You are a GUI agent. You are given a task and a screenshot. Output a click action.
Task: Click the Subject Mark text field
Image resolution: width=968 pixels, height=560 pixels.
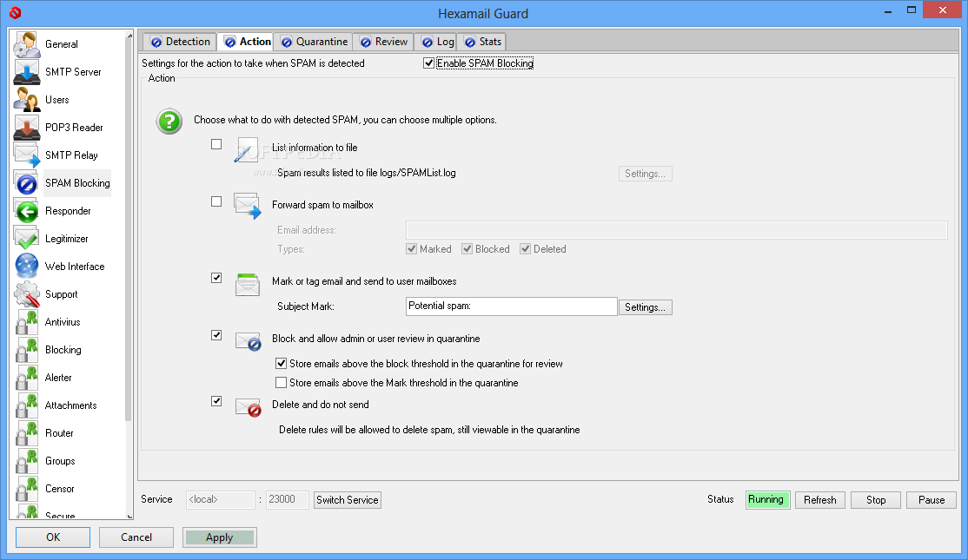(511, 306)
